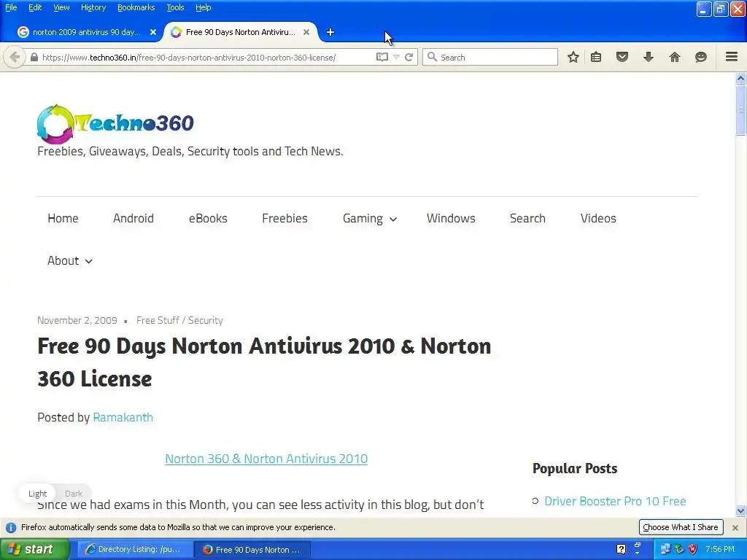
Task: Open the Tools menu
Action: click(x=175, y=7)
